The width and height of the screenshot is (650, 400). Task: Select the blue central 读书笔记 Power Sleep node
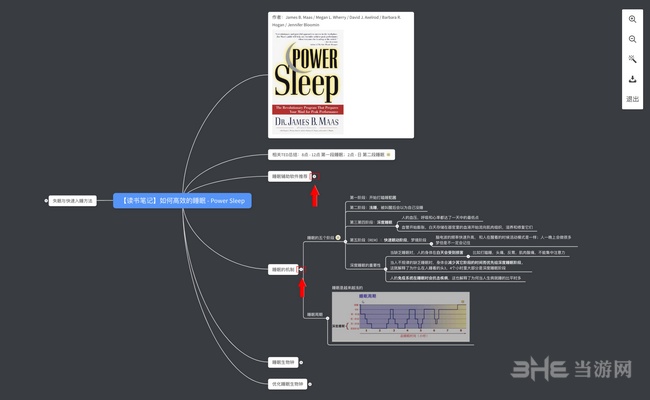182,201
